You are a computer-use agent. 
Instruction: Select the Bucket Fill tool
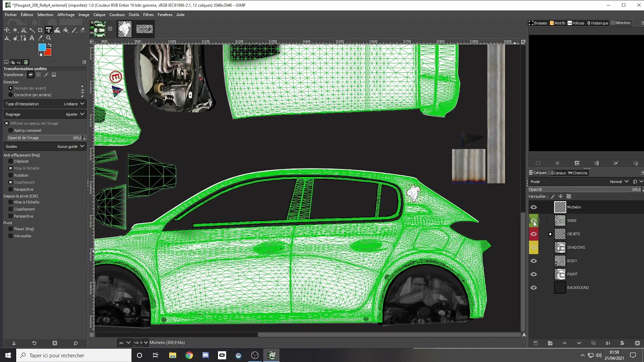coord(65,30)
